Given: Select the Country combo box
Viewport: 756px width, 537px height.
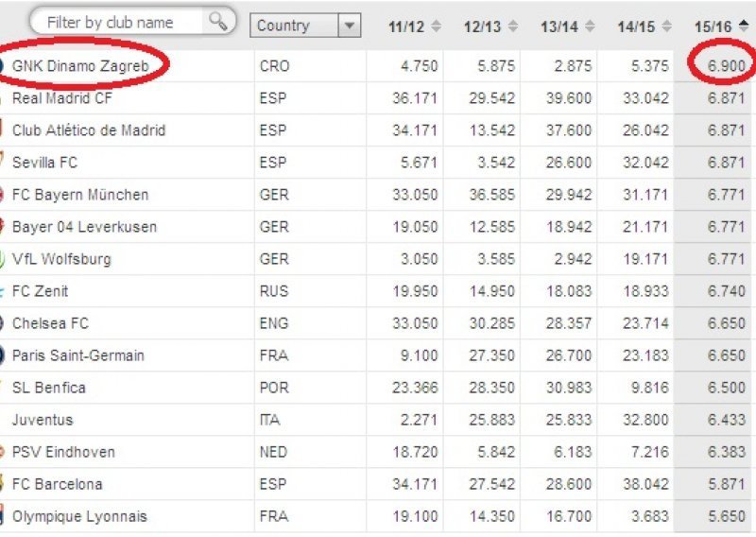Looking at the screenshot, I should pos(305,26).
